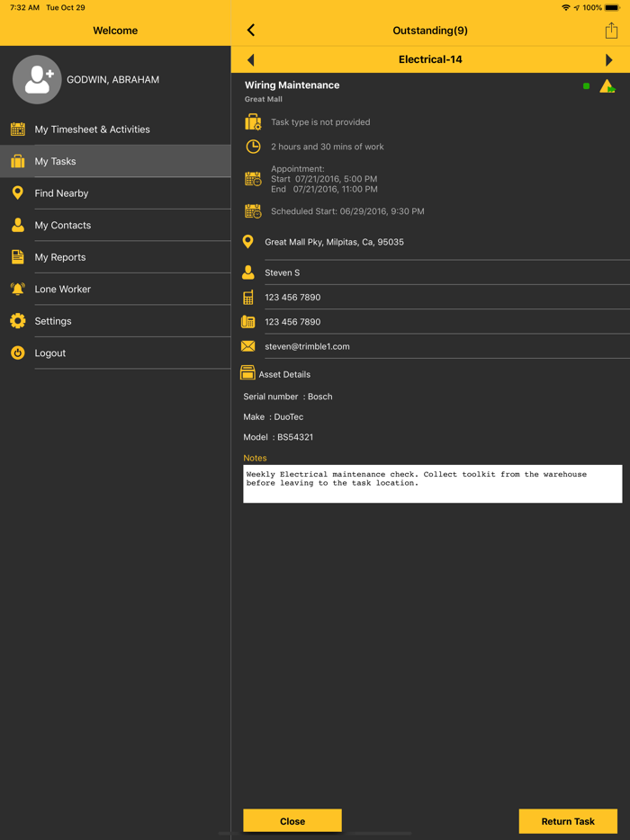Tap the green status indicator square
630x840 pixels.
(586, 86)
